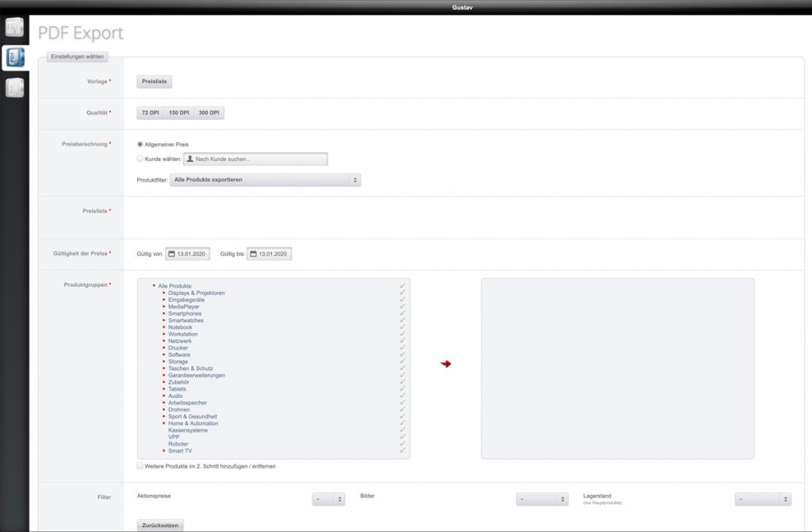Viewport: 812px width, 532px height.
Task: Toggle the checkmark next to Notebook
Action: 403,327
